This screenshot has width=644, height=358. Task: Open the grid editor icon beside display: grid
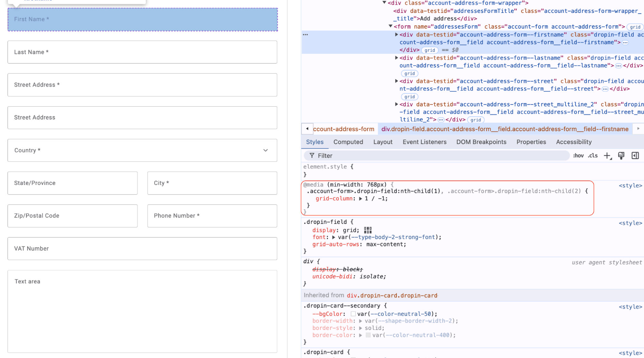(368, 230)
